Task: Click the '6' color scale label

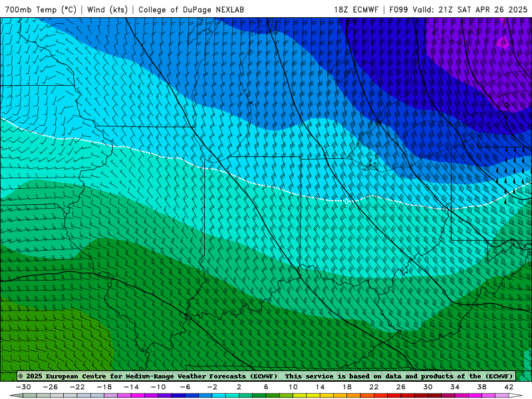Action: pyautogui.click(x=266, y=387)
